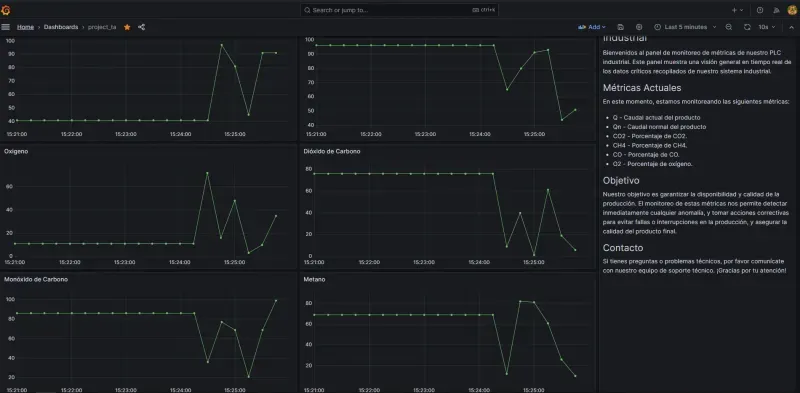Click the Métricas Actuales heading
Viewport: 800px width, 393px height.
642,88
